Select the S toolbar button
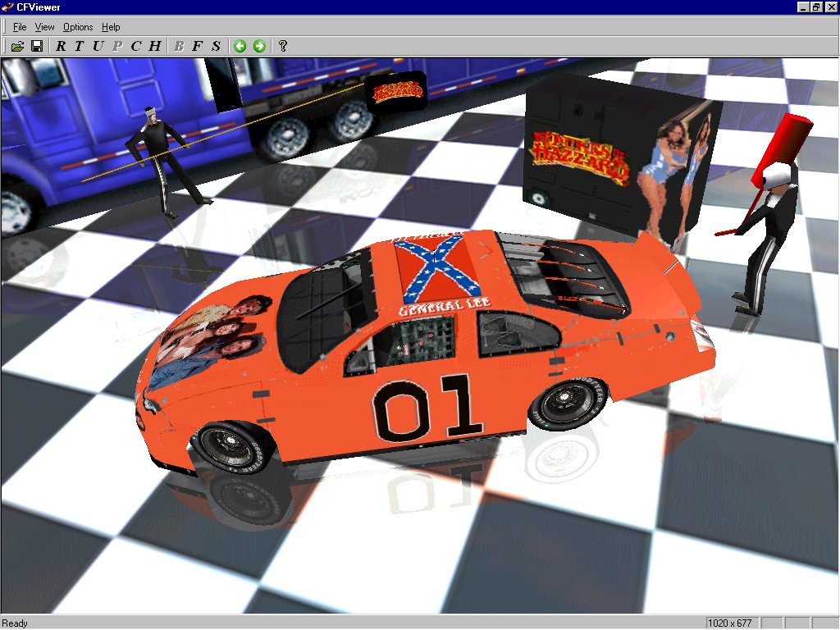The height and width of the screenshot is (630, 840). click(x=216, y=46)
